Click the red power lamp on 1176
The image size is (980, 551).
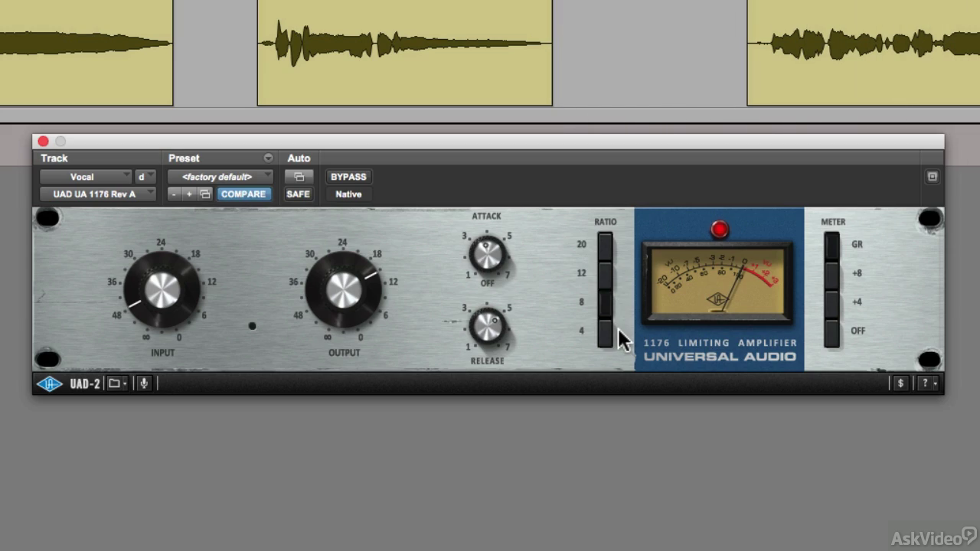tap(719, 230)
